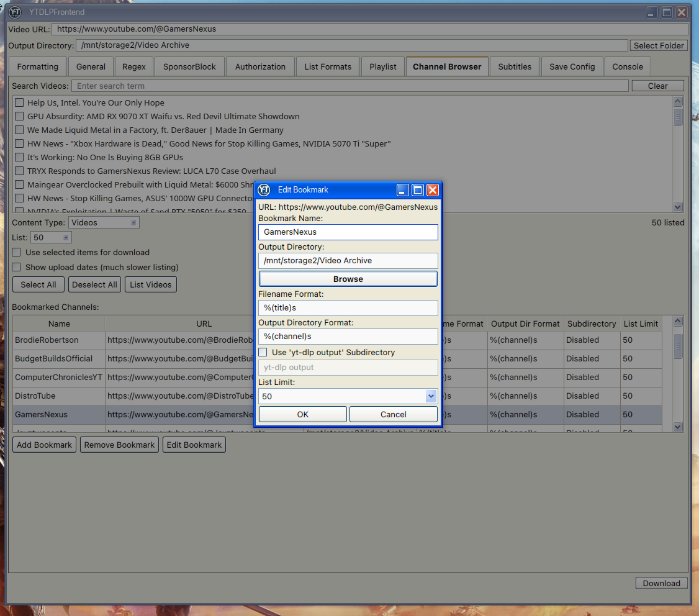Open the SponsorBlock tab
Image resolution: width=699 pixels, height=616 pixels.
coord(189,67)
